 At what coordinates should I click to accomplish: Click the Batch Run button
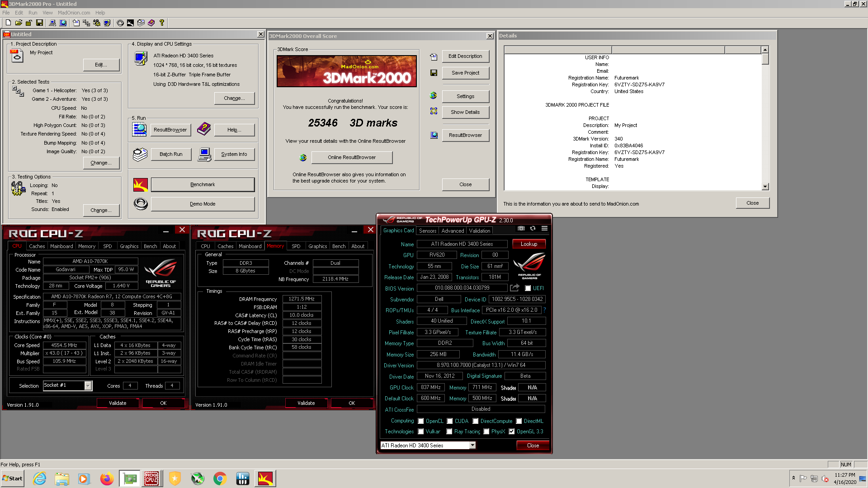(x=171, y=154)
